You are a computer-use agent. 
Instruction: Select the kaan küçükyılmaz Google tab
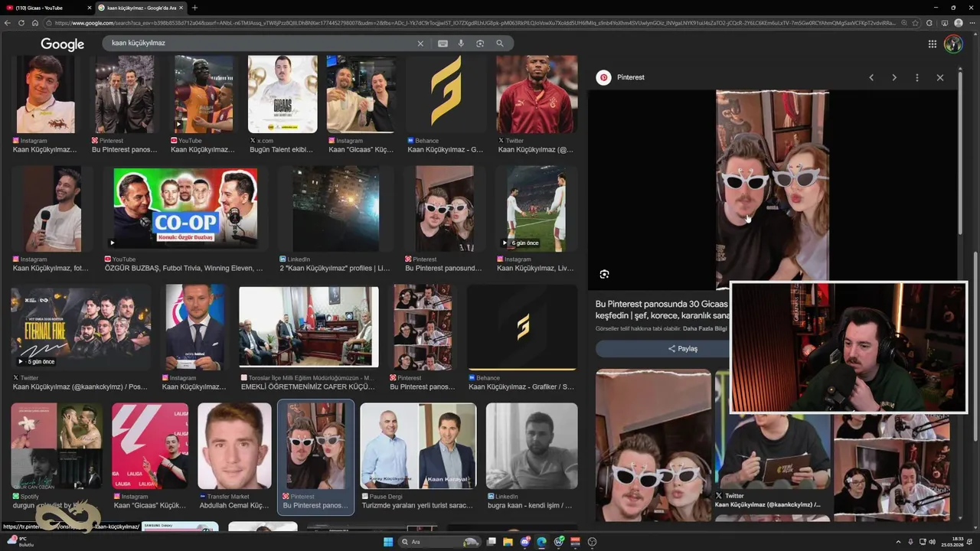(141, 8)
